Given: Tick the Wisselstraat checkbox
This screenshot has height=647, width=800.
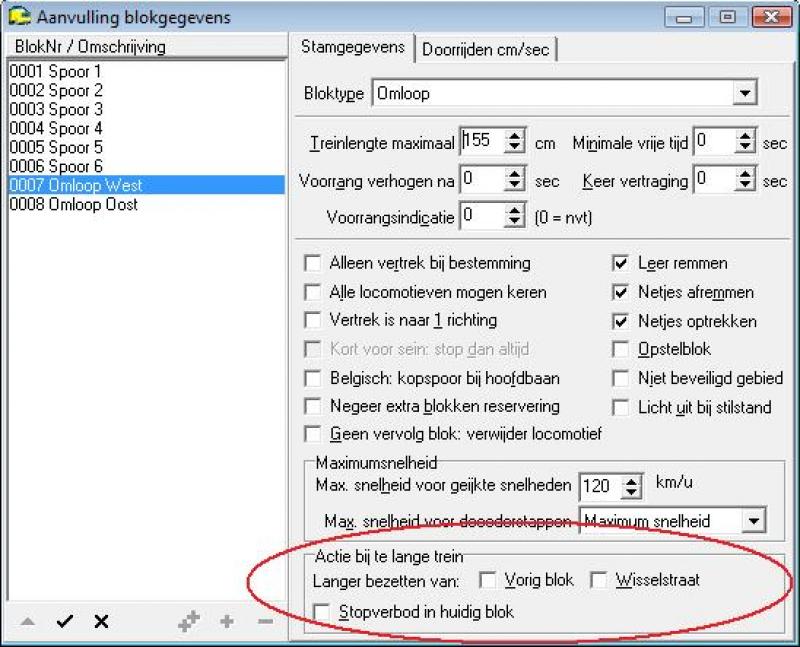Looking at the screenshot, I should pos(598,580).
